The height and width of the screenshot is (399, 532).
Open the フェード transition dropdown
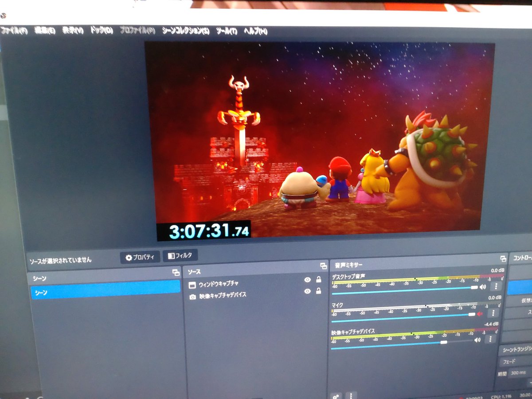pos(515,362)
